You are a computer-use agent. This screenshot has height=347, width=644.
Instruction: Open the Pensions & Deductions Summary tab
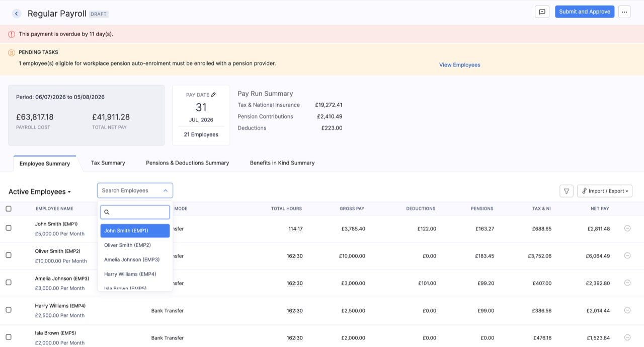(188, 163)
